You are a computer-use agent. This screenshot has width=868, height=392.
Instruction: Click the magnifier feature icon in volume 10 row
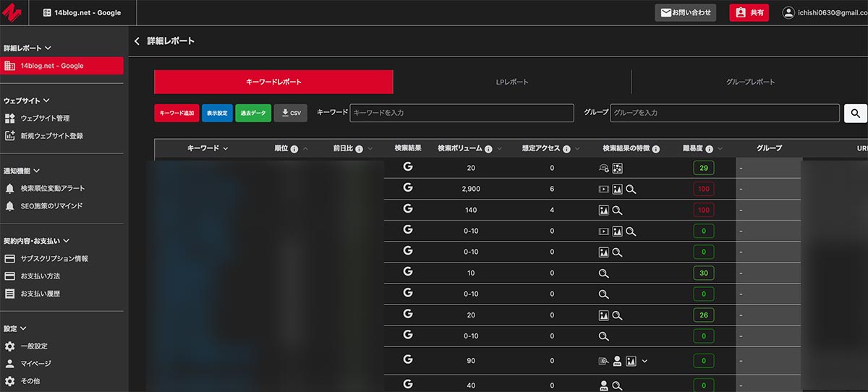[x=603, y=274]
